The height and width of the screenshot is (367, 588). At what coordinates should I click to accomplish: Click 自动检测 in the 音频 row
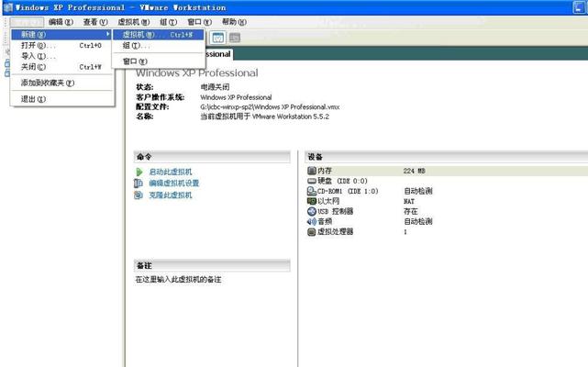coord(418,221)
